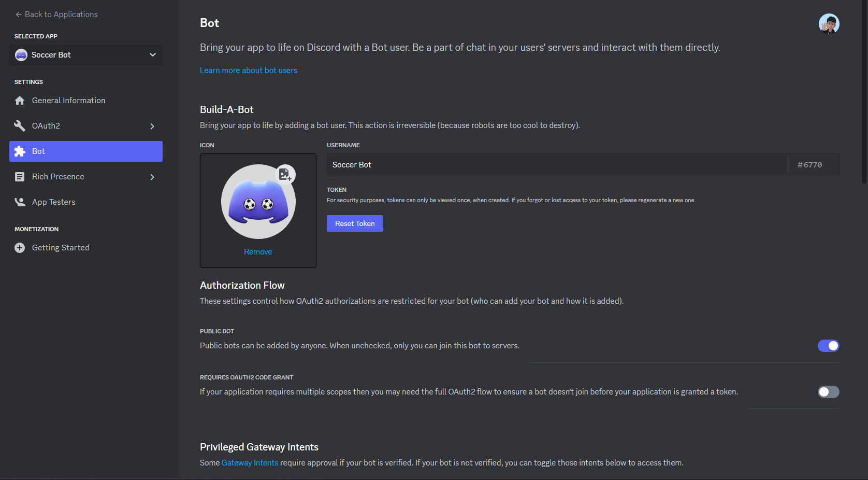This screenshot has height=480, width=868.
Task: Click the back arrow to Applications
Action: point(19,15)
